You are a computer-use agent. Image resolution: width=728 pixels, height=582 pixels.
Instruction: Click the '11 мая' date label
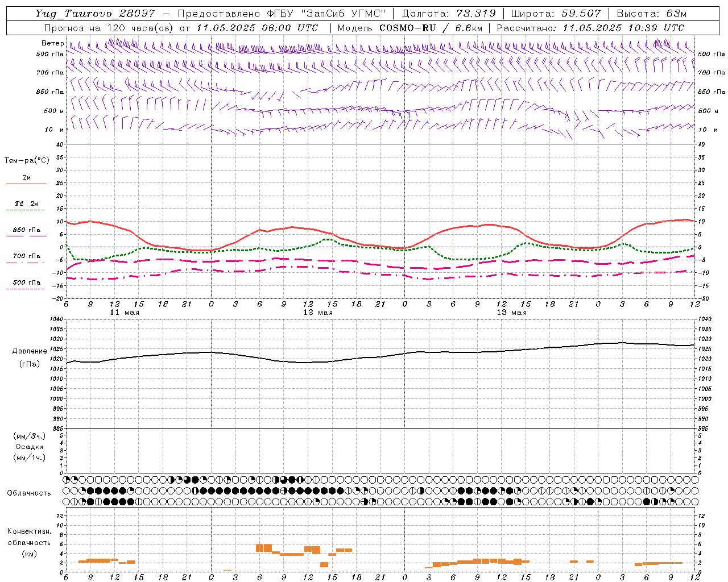125,313
